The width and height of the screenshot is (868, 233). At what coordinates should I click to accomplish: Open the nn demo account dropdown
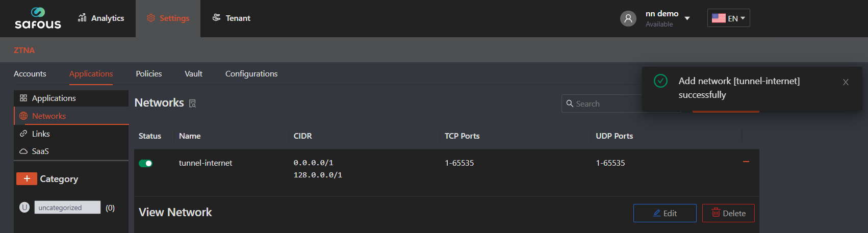[x=687, y=18]
